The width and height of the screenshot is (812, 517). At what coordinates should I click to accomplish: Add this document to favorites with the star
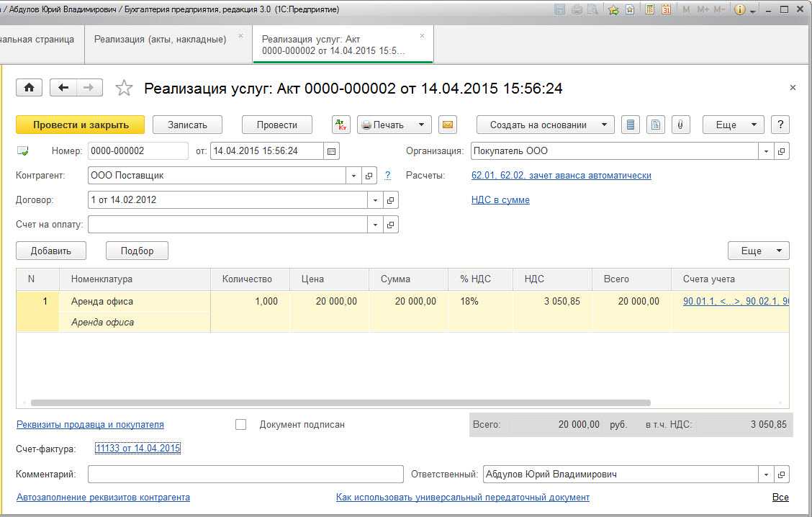(x=125, y=88)
